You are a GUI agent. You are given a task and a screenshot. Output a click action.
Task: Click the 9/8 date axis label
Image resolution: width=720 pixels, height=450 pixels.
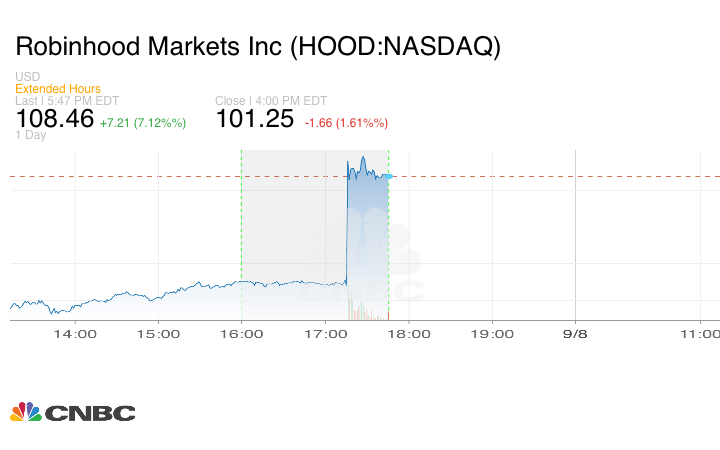[x=575, y=333]
